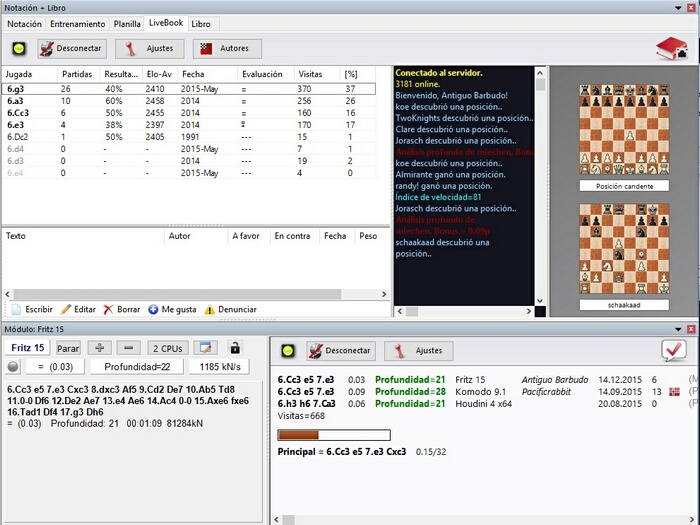This screenshot has width=700, height=525.
Task: Click the orange visits progress bar
Action: pos(334,435)
